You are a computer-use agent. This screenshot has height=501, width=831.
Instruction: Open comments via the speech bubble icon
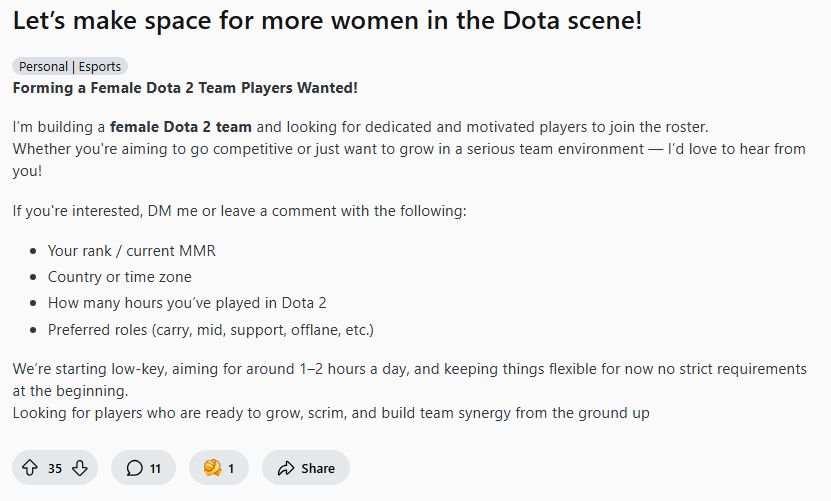coord(134,468)
